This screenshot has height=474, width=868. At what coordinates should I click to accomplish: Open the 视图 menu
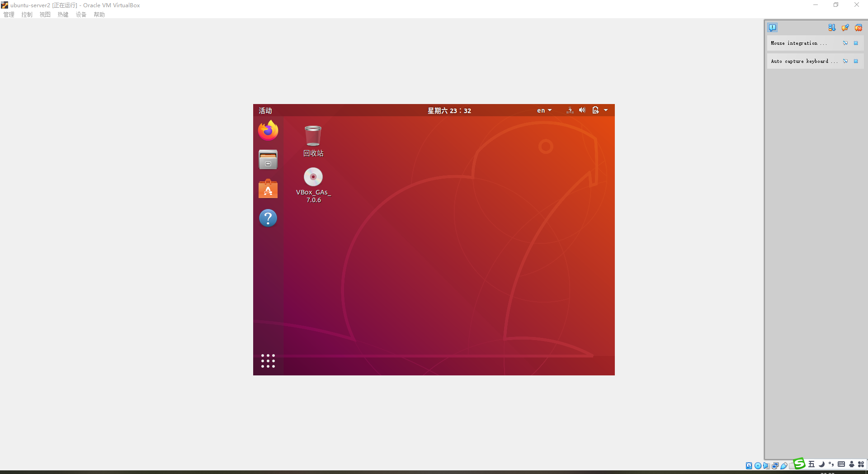pos(45,14)
